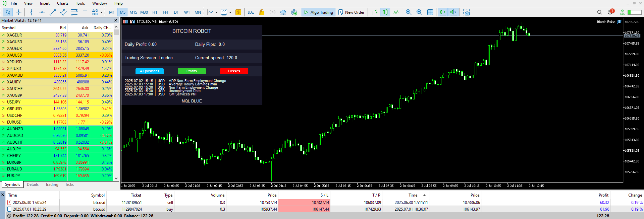Switch to Market Watch Trading tab

52,185
